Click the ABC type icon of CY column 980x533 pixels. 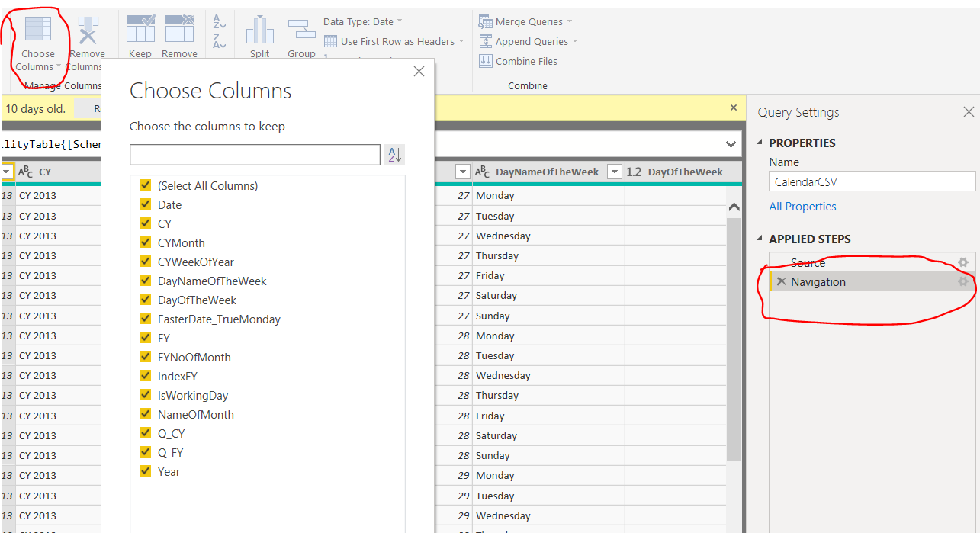click(26, 172)
